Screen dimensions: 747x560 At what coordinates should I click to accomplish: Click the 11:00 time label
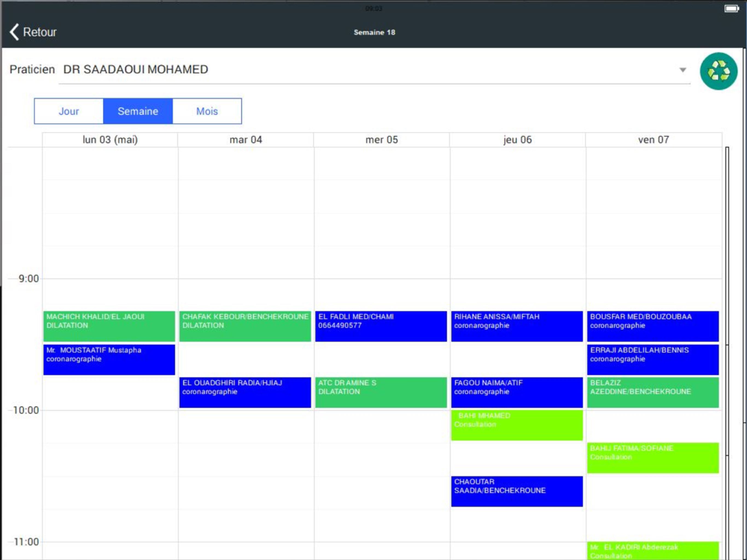tap(26, 541)
